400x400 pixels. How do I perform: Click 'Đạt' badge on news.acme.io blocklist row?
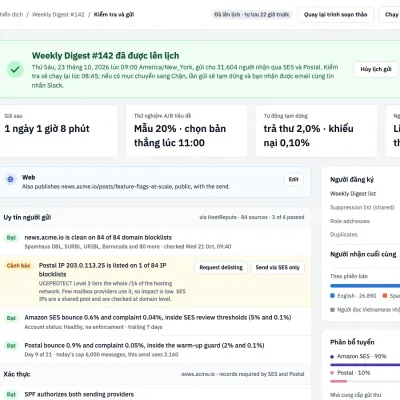pyautogui.click(x=11, y=238)
